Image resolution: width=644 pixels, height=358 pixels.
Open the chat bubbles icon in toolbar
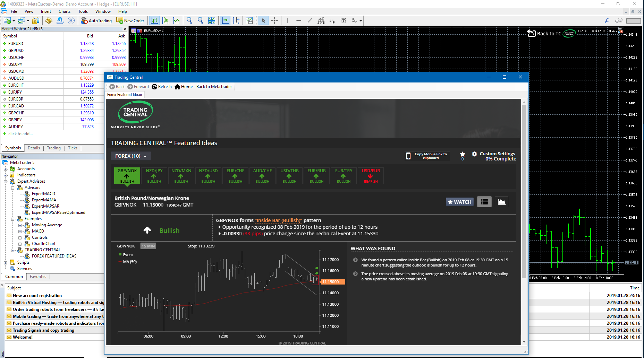click(619, 21)
